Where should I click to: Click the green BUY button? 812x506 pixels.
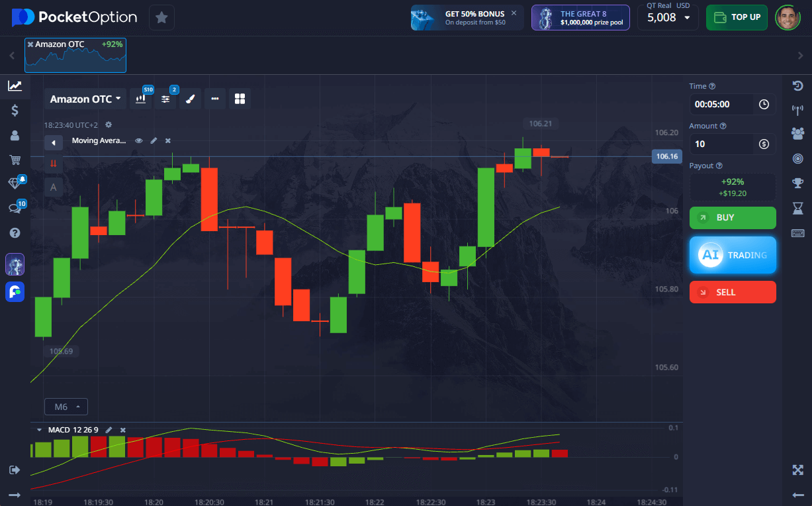733,218
